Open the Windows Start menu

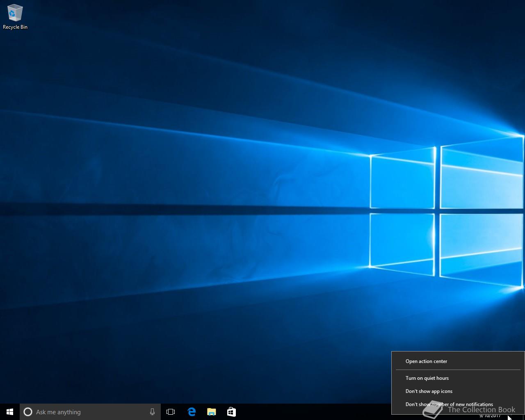(x=10, y=412)
